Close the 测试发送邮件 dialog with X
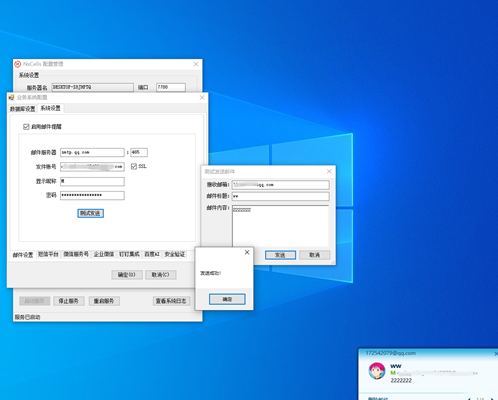Viewport: 498px width, 400px height. coord(329,171)
